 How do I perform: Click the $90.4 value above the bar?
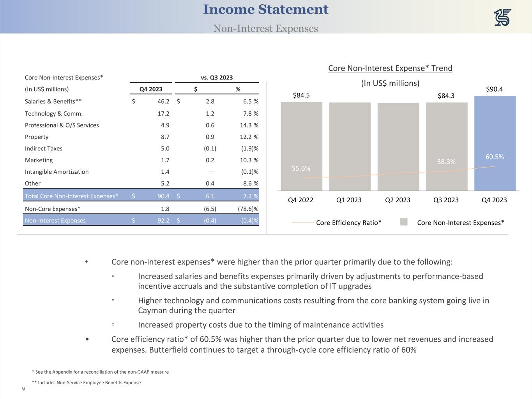click(x=494, y=89)
